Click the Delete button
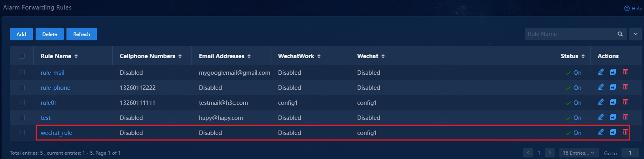Viewport: 644px width, 159px height. tap(49, 34)
